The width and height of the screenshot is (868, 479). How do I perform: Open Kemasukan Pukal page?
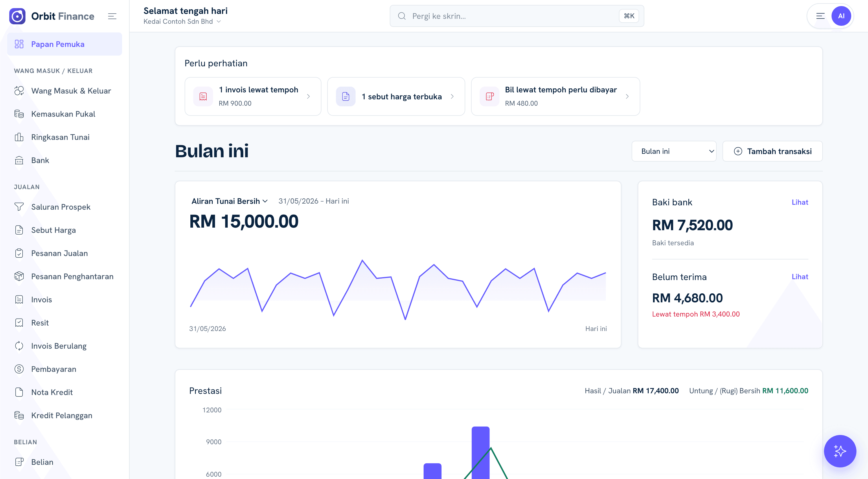65,114
